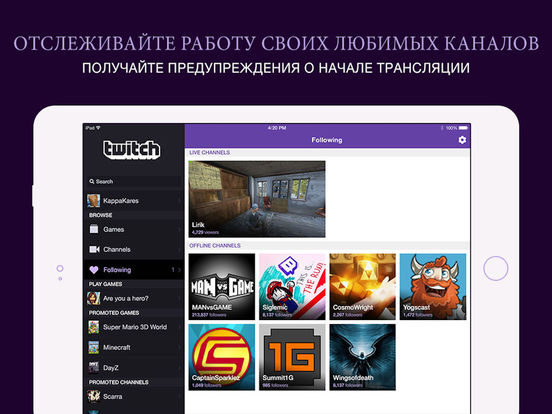Open the DayZ text label

click(x=111, y=368)
